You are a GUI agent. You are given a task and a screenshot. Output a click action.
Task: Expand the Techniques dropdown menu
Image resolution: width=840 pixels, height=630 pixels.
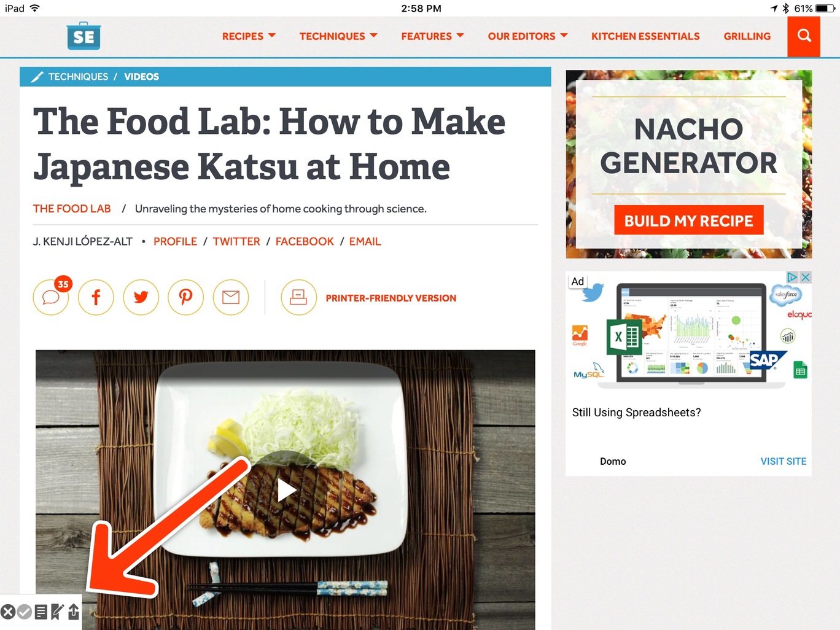(x=338, y=36)
